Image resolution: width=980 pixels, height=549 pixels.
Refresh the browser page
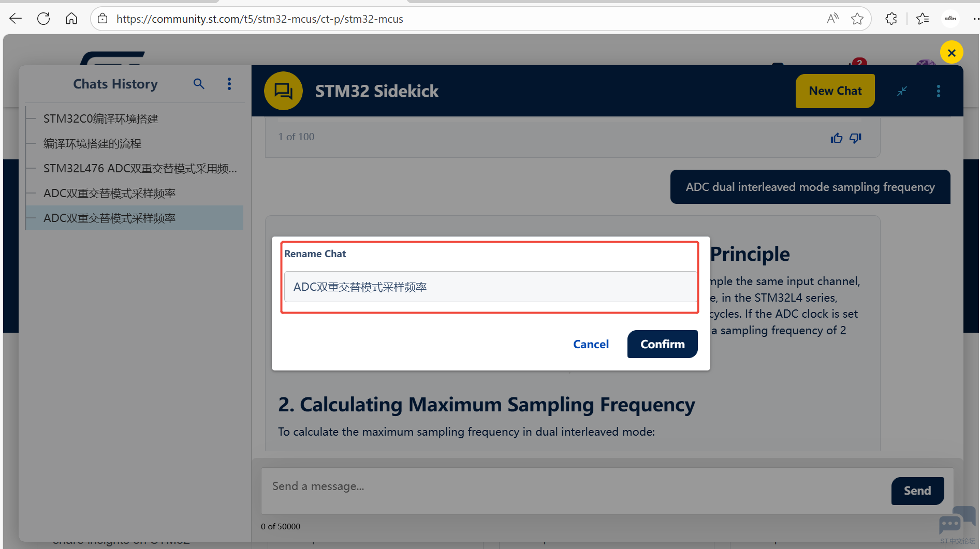point(43,19)
